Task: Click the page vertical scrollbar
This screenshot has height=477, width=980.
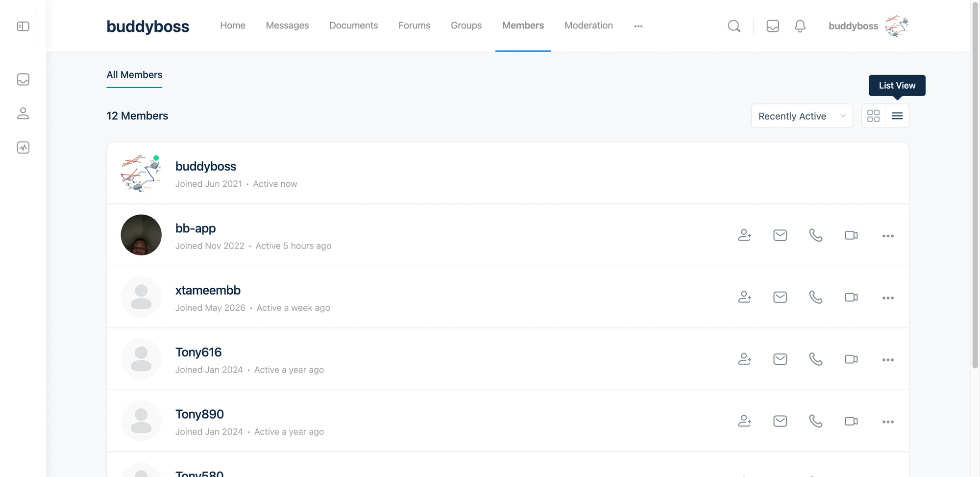Action: [x=975, y=186]
